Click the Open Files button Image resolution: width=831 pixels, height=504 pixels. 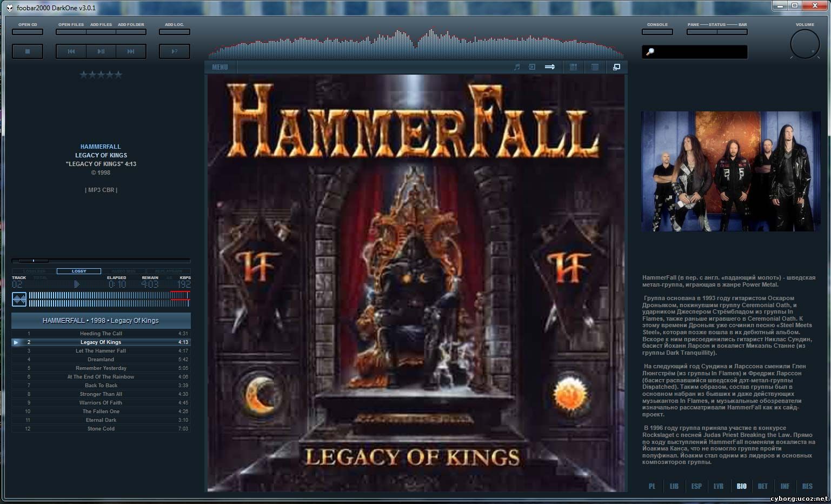pyautogui.click(x=71, y=32)
